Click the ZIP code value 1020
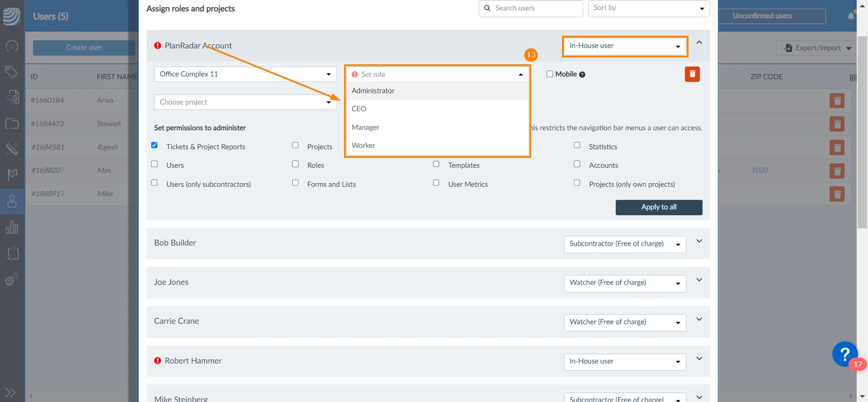 (x=759, y=170)
